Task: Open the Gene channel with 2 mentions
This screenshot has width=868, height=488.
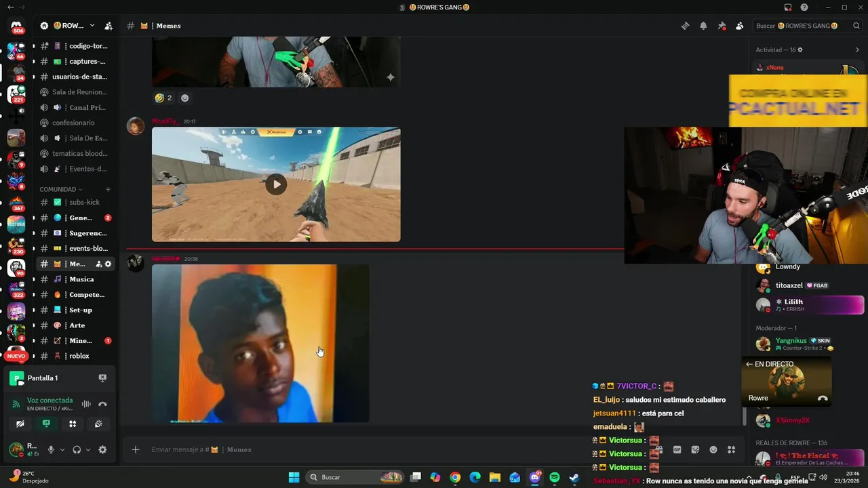Action: pos(76,218)
